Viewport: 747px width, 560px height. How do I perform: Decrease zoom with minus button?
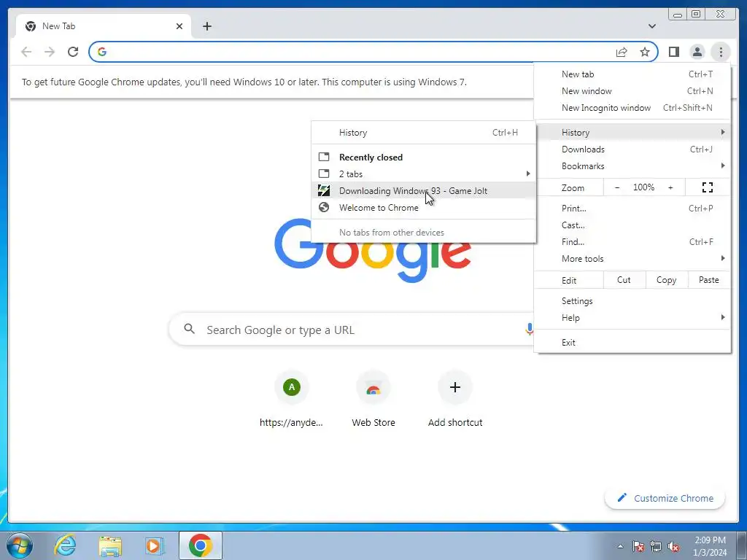tap(617, 187)
